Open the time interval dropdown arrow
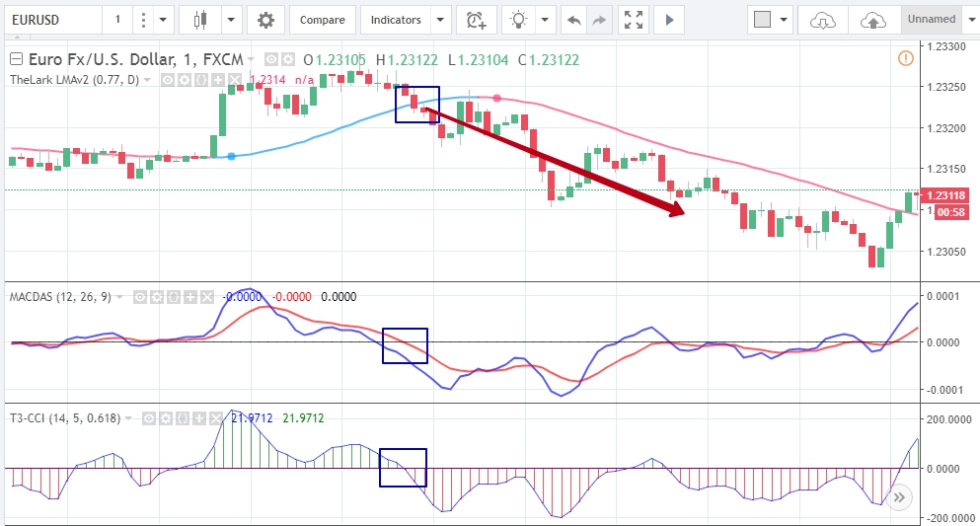This screenshot has height=526, width=980. 163,20
